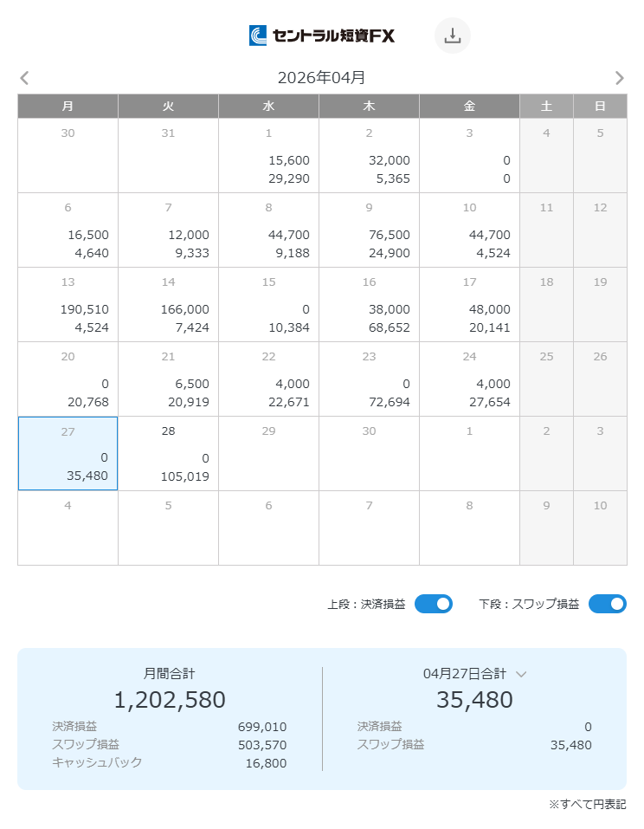The image size is (644, 829).
Task: Toggle 下段：スワップ損益 switch
Action: coord(607,604)
